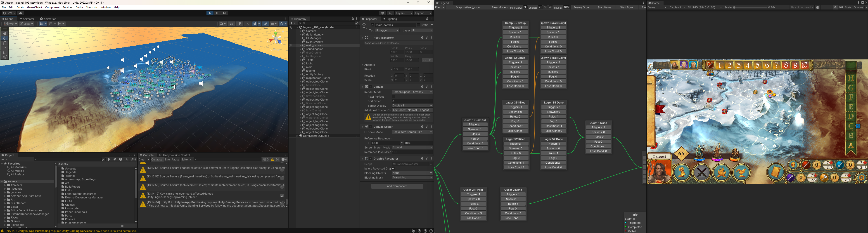
Task: Select the Transform tool in Scene toolbar
Action: 5,57
